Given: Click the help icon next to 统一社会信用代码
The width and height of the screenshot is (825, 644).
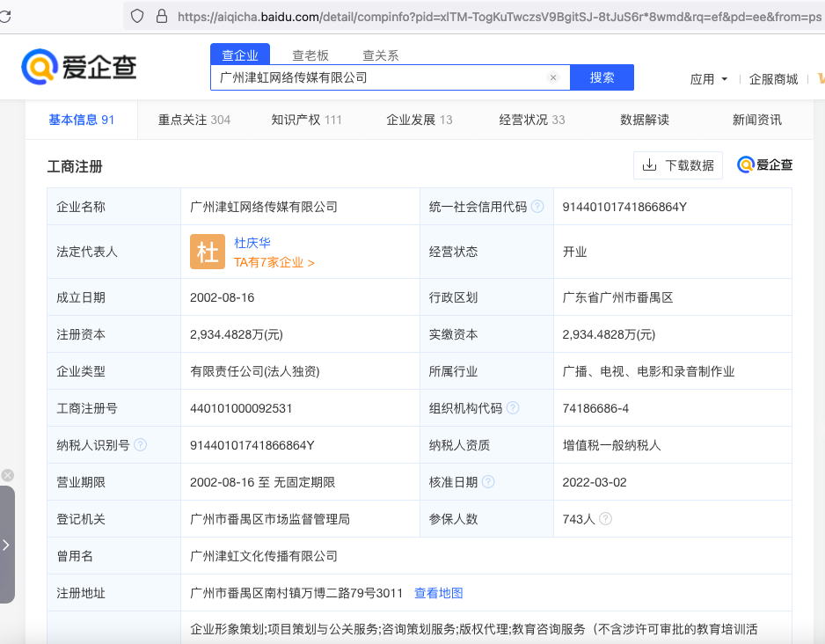Looking at the screenshot, I should coord(537,207).
